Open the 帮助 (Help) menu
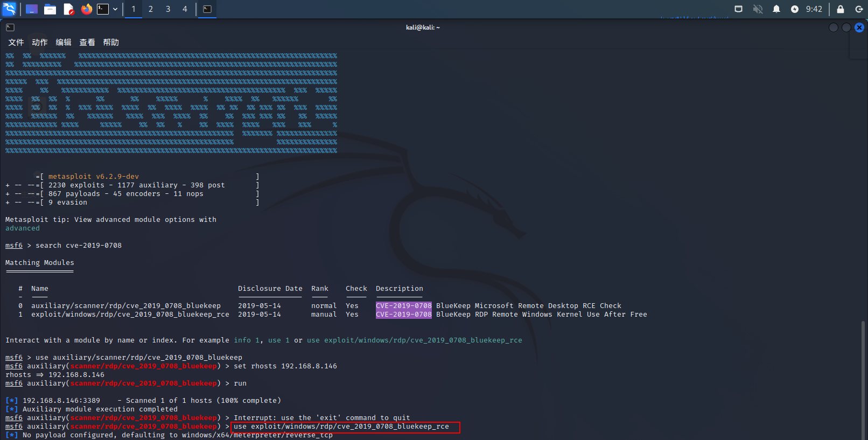868x440 pixels. click(x=111, y=43)
